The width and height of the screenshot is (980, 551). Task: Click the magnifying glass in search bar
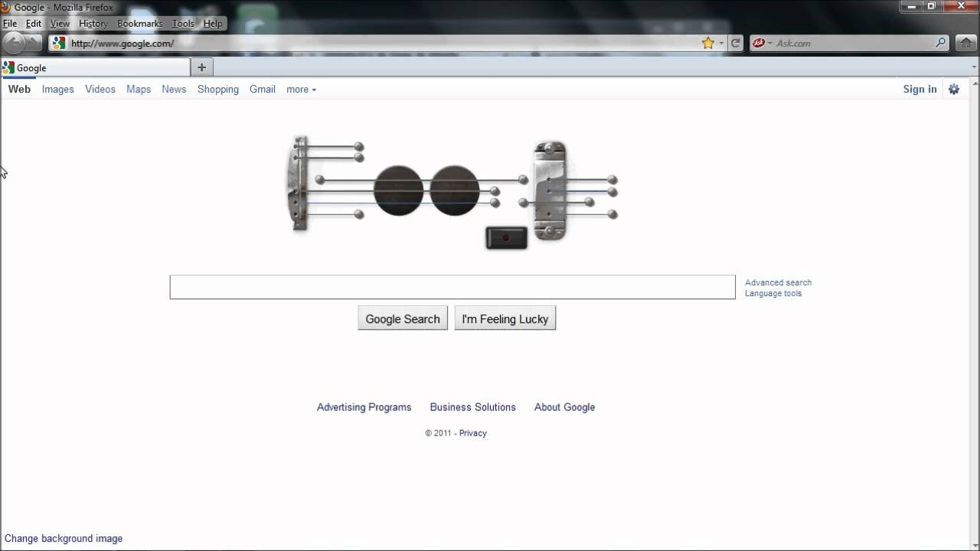click(x=941, y=43)
